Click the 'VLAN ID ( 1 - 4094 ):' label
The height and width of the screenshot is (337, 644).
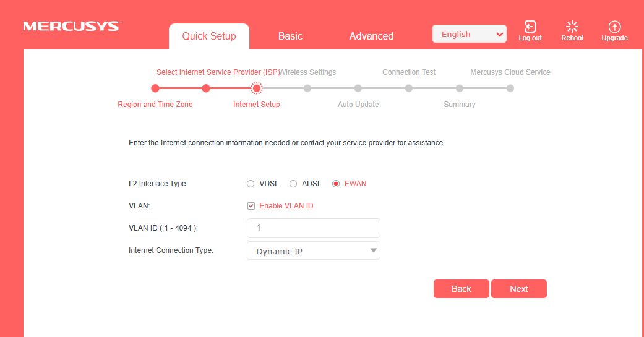163,228
